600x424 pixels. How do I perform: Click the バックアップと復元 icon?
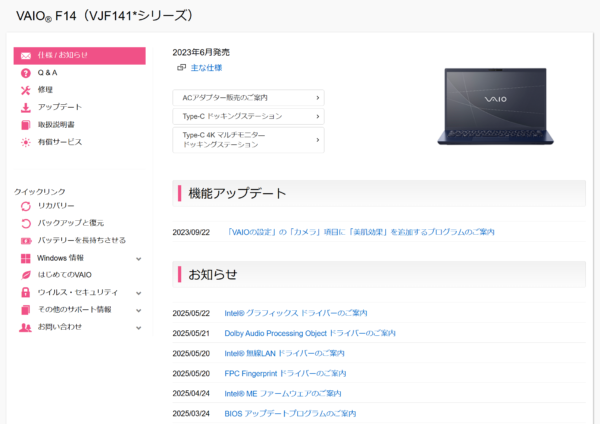[26, 223]
